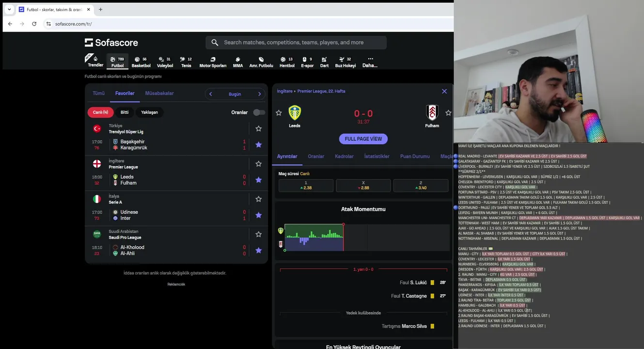Select away win odds 3.40
Image resolution: width=644 pixels, height=349 pixels.
(x=421, y=185)
